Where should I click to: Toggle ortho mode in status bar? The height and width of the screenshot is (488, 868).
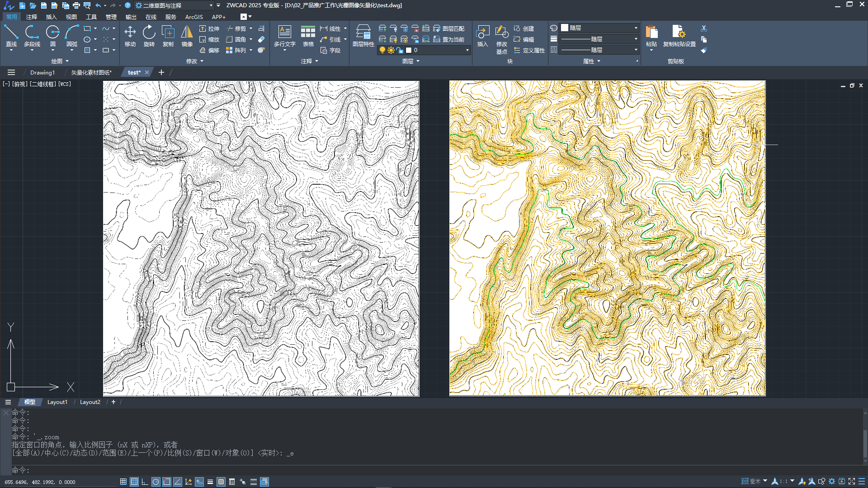point(145,482)
